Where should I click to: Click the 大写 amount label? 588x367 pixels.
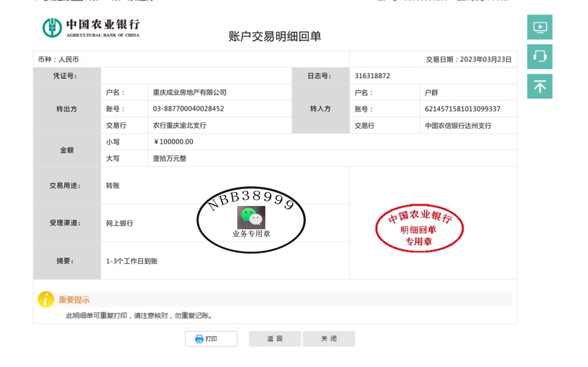point(113,158)
